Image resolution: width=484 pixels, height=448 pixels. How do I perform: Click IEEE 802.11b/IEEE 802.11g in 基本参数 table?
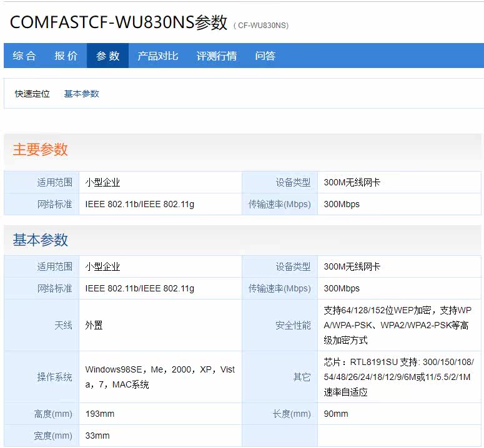pos(140,288)
